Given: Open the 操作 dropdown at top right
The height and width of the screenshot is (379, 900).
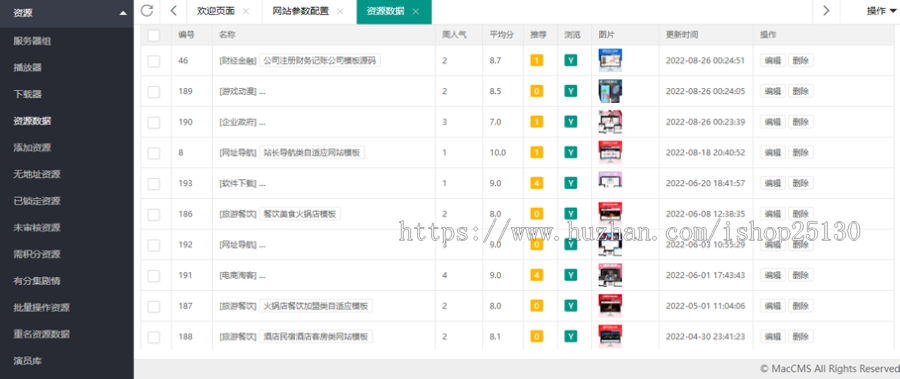Looking at the screenshot, I should tap(880, 11).
